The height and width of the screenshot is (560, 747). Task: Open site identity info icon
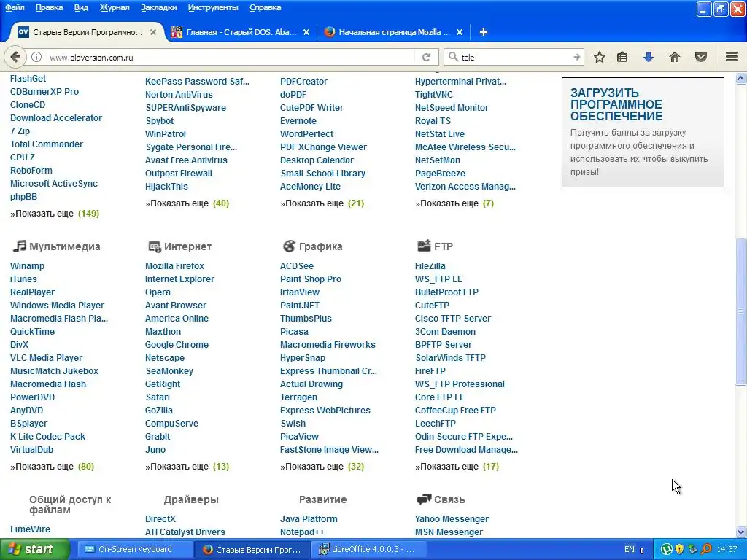(x=36, y=57)
